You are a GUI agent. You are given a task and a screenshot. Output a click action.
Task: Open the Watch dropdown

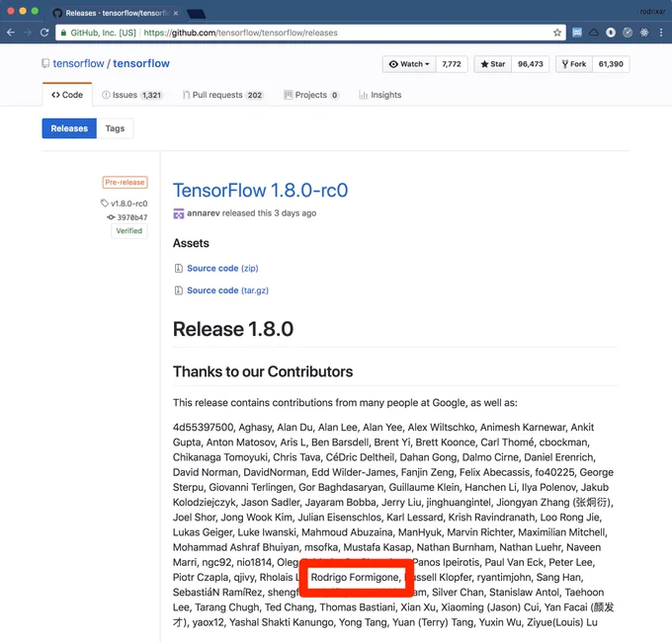409,64
